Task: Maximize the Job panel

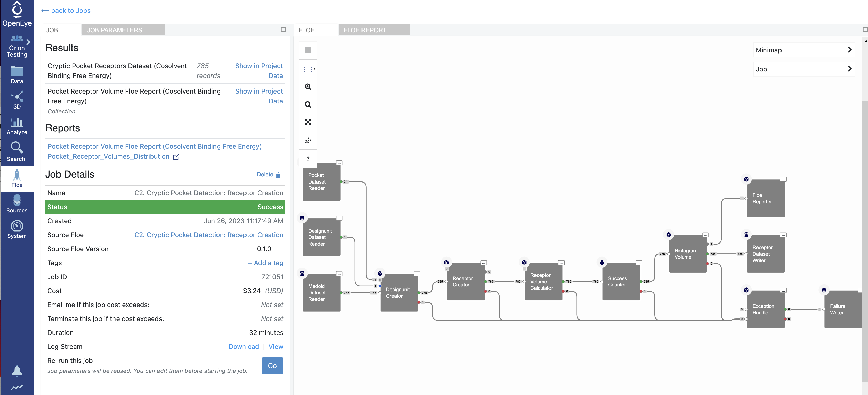Action: (283, 29)
